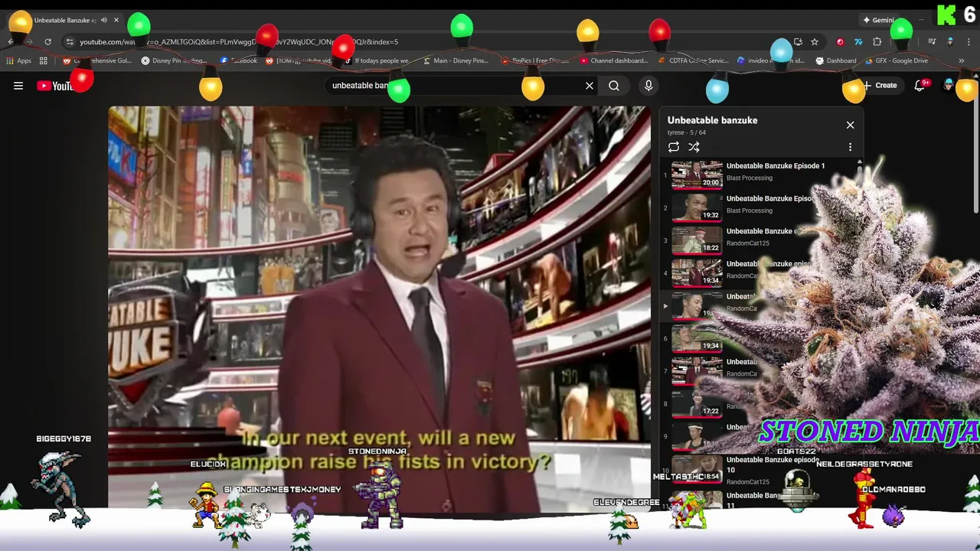
Task: Open the Disney Pin trading bookmark
Action: 174,60
